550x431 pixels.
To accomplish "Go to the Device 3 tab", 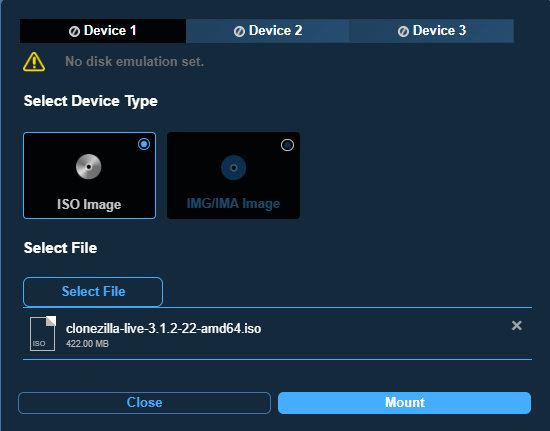I will tap(431, 31).
